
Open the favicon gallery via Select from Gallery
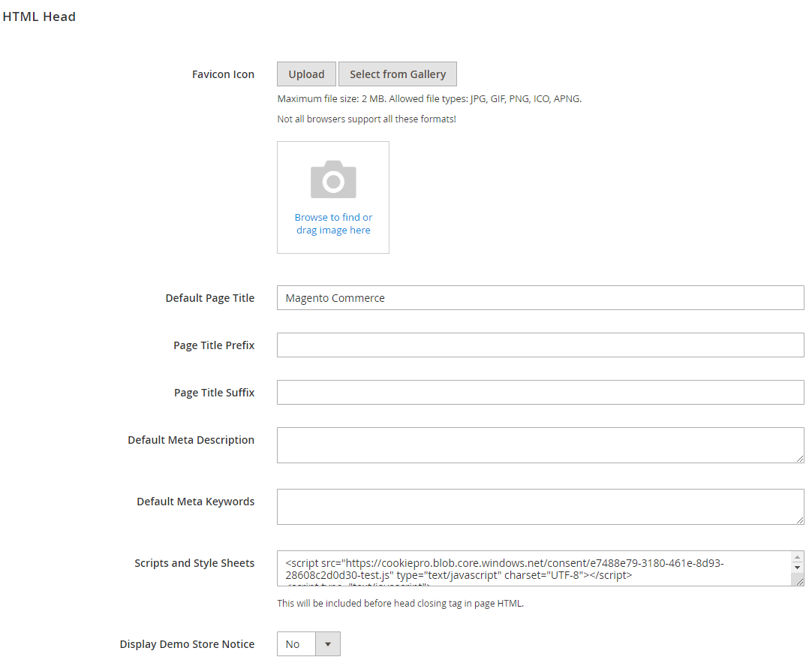click(398, 74)
